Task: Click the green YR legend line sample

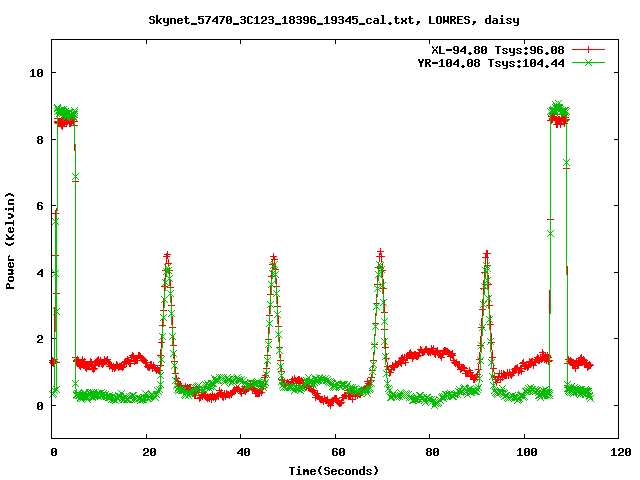Action: tap(588, 62)
